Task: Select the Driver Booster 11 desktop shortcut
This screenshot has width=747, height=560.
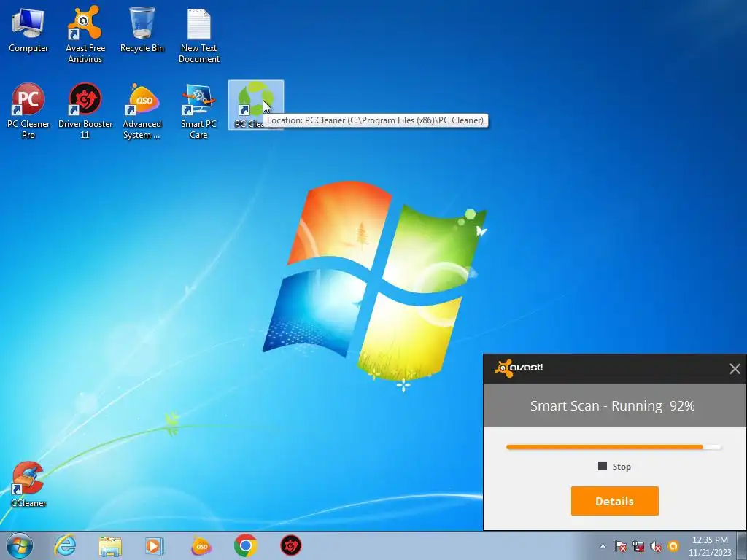Action: [85, 111]
